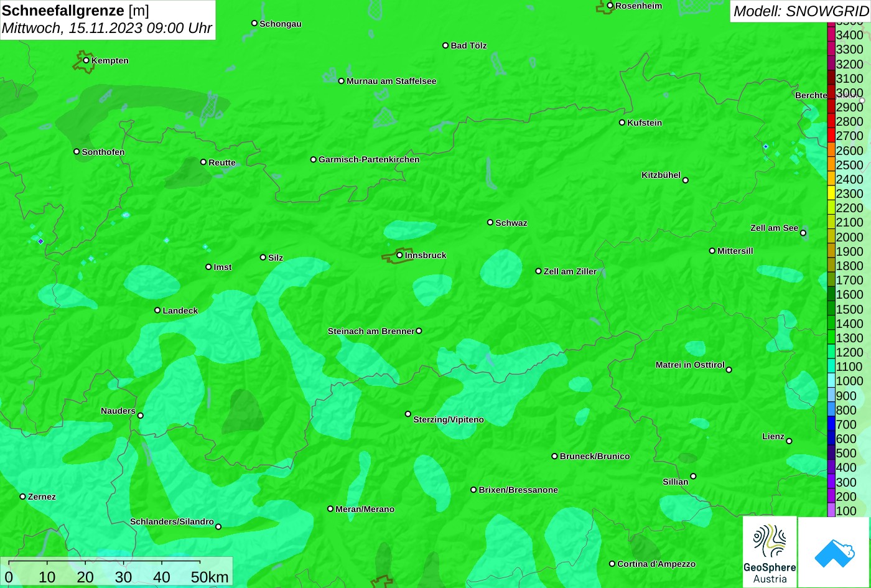Click the 20 mark on scale bar
The width and height of the screenshot is (871, 588).
[85, 577]
